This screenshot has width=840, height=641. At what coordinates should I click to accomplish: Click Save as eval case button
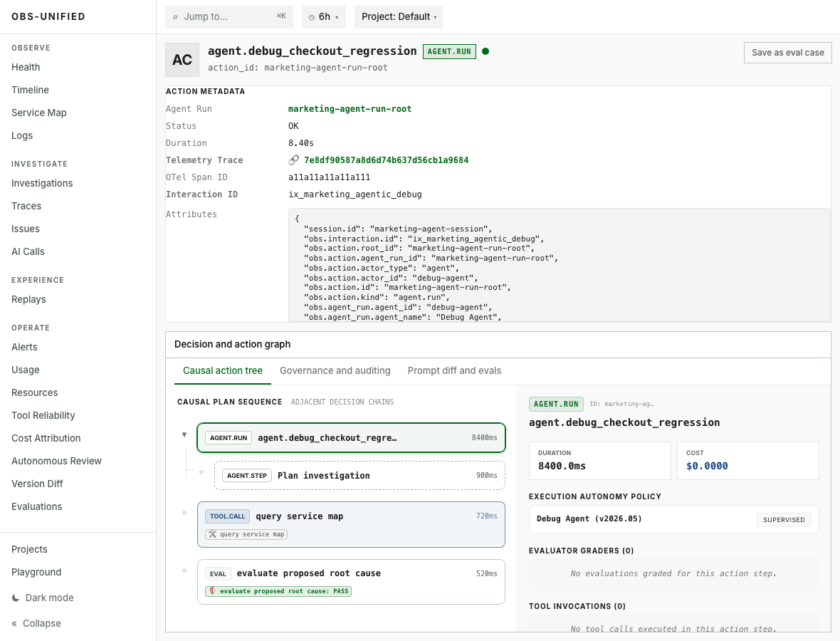(787, 53)
